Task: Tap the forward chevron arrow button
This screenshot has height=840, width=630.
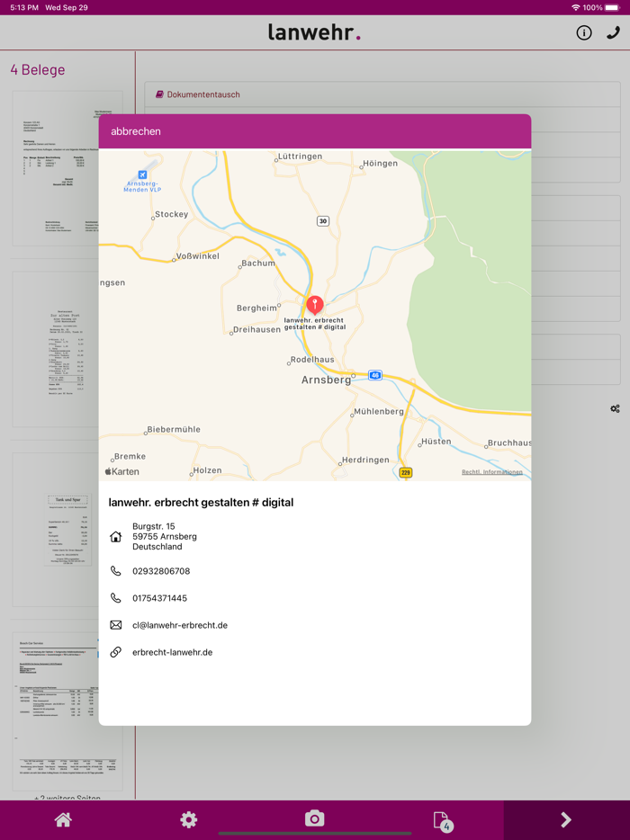Action: [x=566, y=819]
